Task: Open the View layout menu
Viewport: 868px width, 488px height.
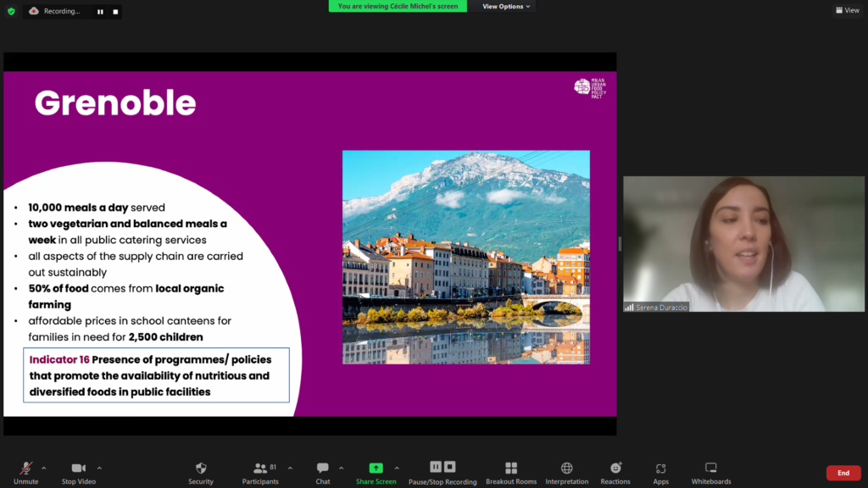Action: tap(847, 10)
